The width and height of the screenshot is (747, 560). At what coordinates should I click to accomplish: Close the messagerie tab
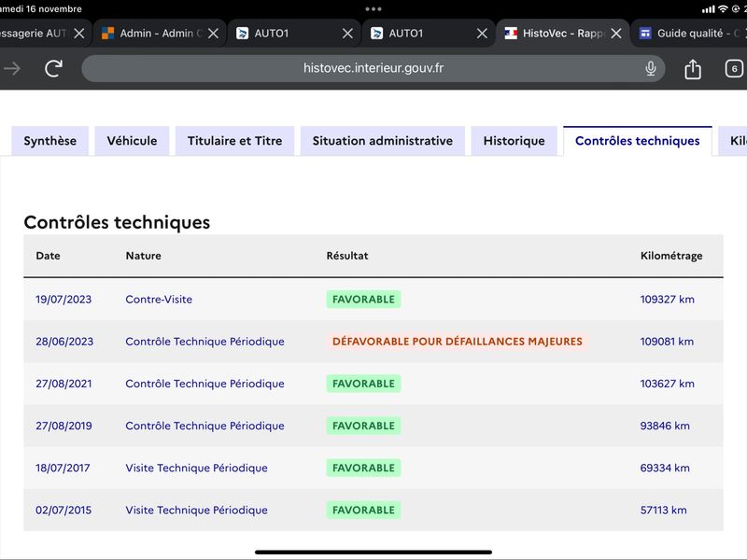coord(79,34)
